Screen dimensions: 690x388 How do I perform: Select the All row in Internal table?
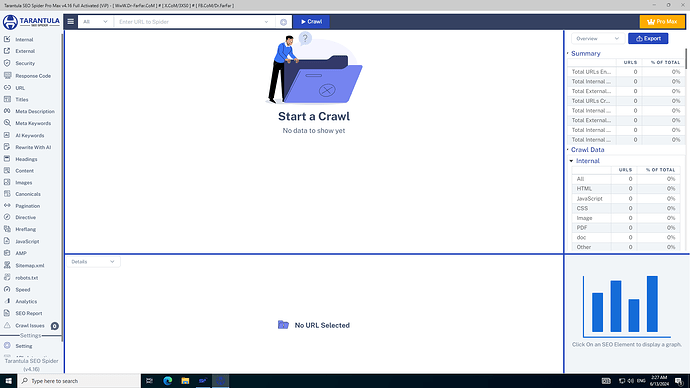click(x=626, y=179)
